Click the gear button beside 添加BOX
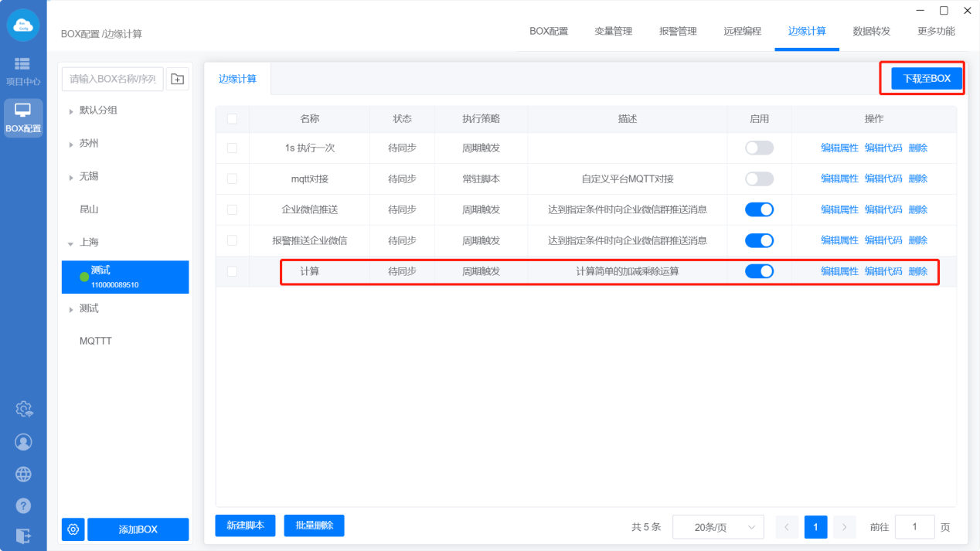This screenshot has width=980, height=551. point(73,529)
